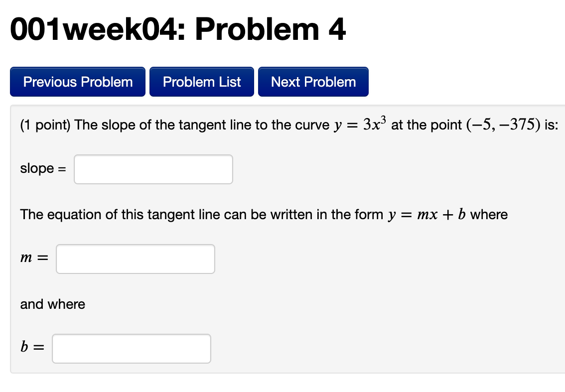The image size is (565, 392).
Task: Click the 001week04: Problem 4 heading
Action: (x=177, y=30)
